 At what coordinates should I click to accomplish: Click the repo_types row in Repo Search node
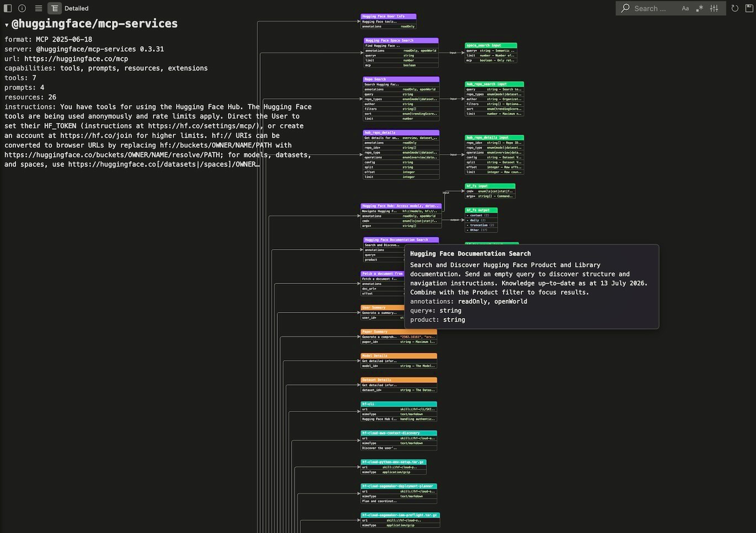coord(401,99)
